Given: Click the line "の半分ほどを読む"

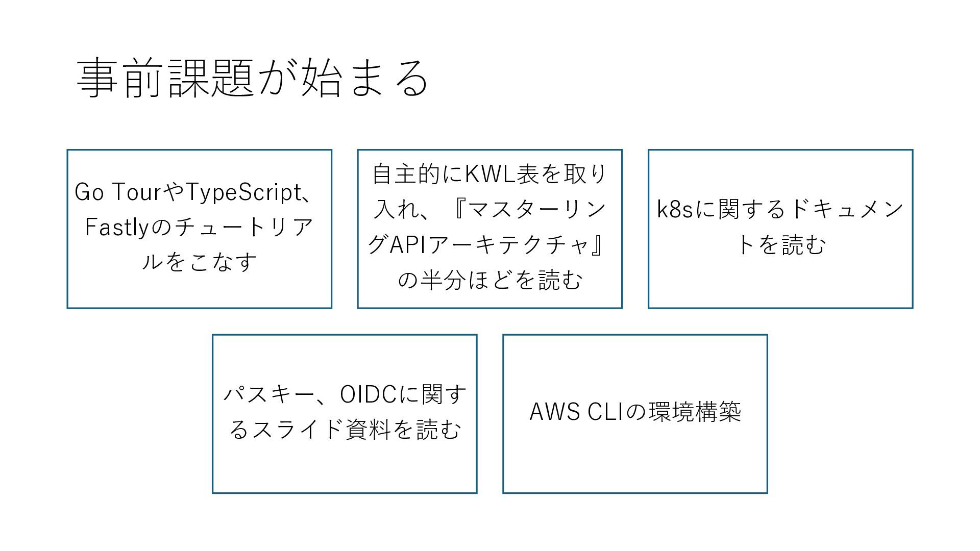Looking at the screenshot, I should coord(489,280).
